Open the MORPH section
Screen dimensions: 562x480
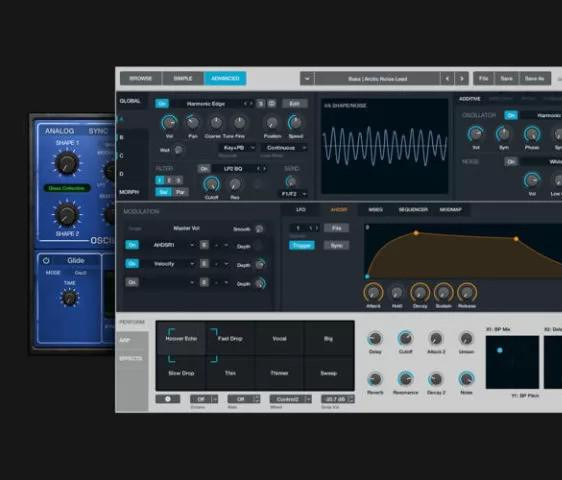[x=129, y=192]
